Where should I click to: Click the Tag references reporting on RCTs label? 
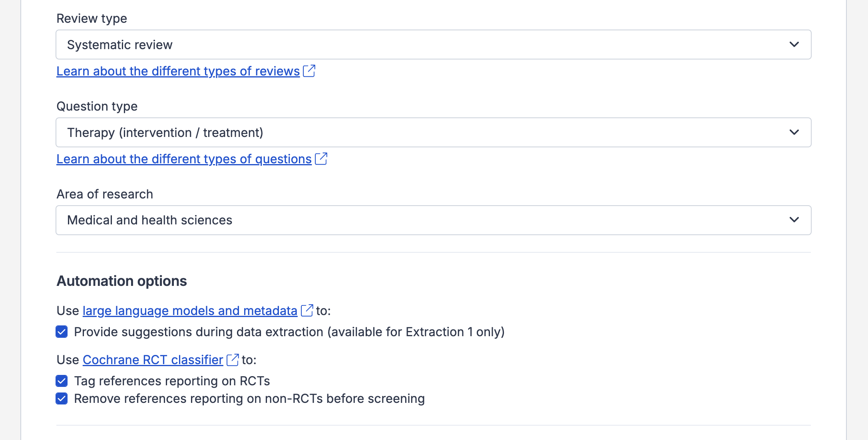pyautogui.click(x=172, y=381)
